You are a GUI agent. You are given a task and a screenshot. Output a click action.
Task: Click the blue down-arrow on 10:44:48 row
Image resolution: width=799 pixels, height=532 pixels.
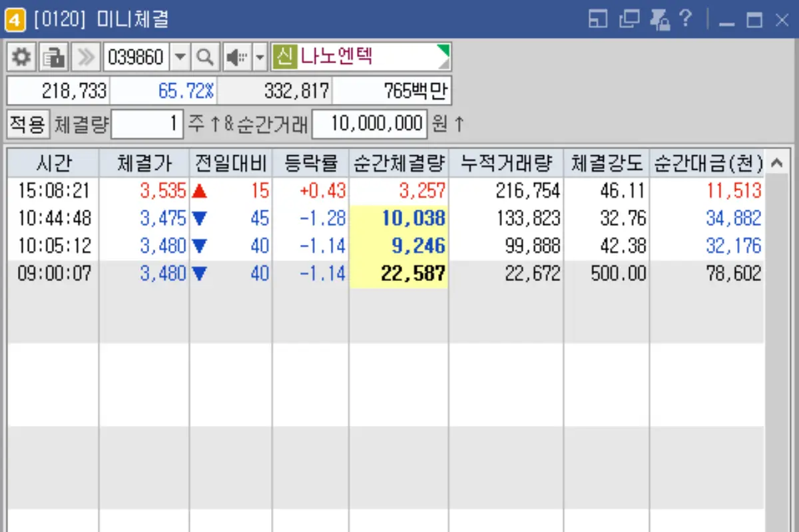coord(199,218)
